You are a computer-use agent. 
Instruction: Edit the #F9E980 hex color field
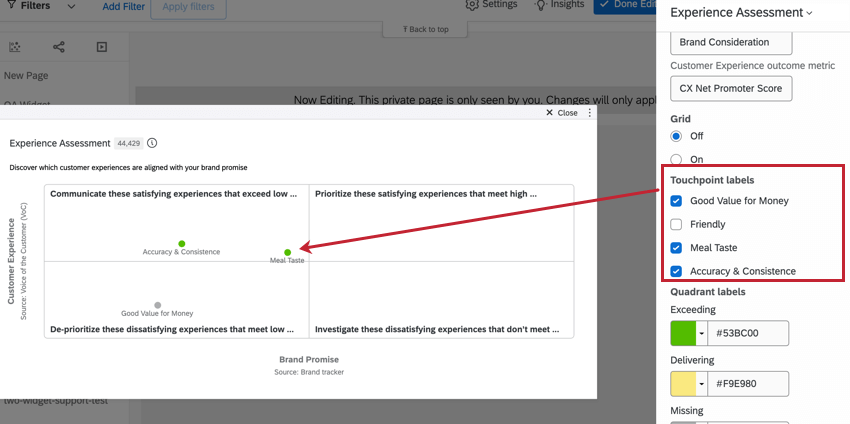[748, 384]
